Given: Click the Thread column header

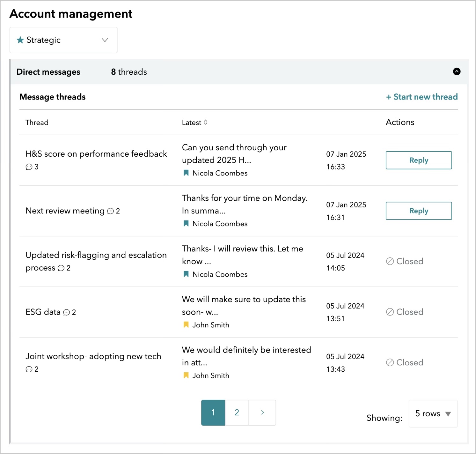Looking at the screenshot, I should pyautogui.click(x=37, y=123).
